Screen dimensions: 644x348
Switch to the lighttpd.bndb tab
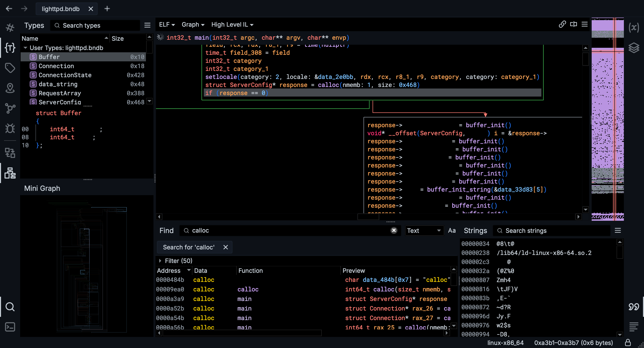[61, 9]
